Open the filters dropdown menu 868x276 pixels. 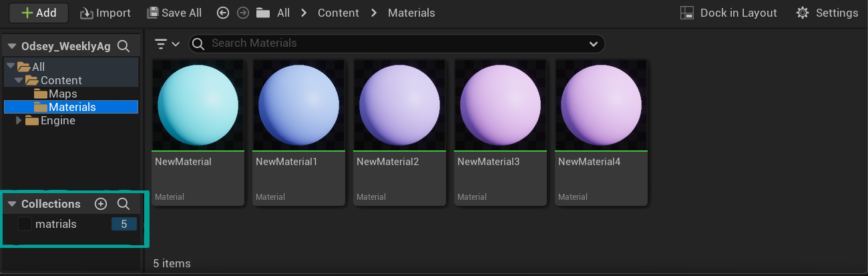point(167,44)
